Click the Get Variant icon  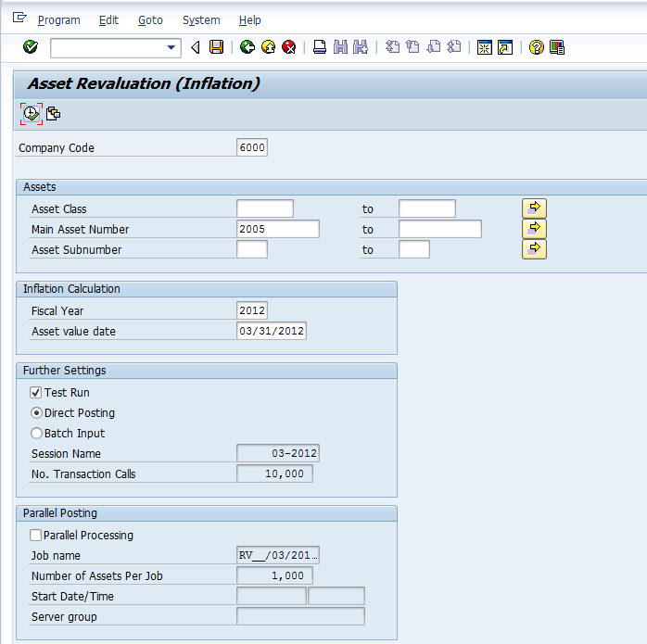pyautogui.click(x=54, y=113)
